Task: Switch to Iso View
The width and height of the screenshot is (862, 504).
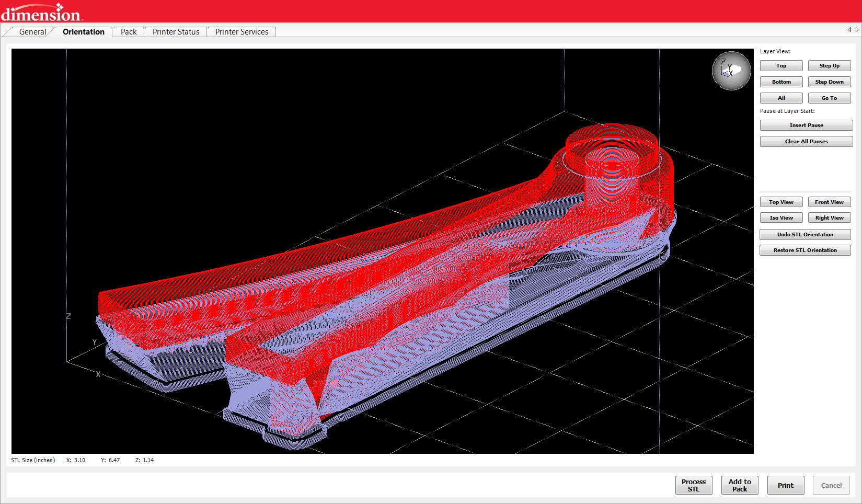Action: pos(781,218)
